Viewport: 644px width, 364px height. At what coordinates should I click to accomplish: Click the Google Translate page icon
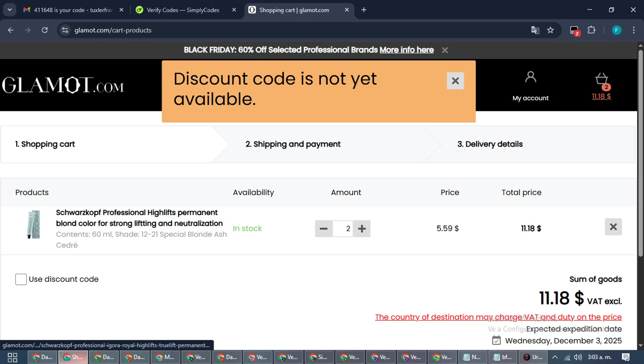click(535, 30)
